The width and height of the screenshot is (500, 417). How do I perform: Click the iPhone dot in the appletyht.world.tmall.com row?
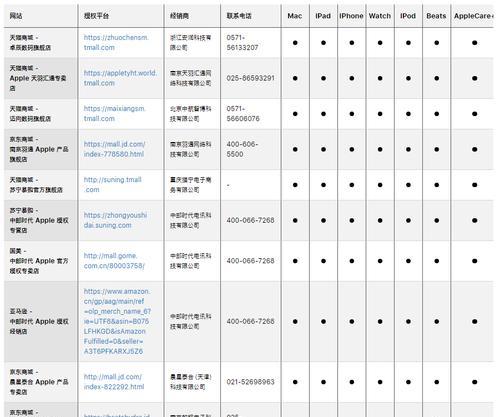(x=352, y=78)
